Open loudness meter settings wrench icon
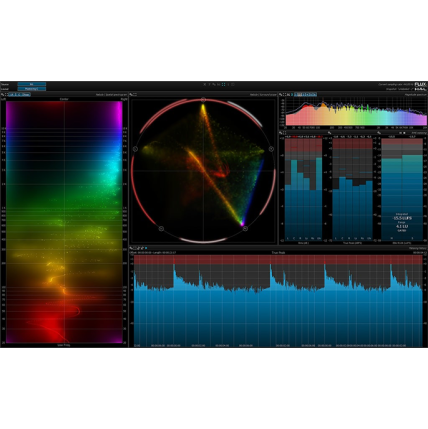This screenshot has width=428, height=429. click(x=379, y=133)
